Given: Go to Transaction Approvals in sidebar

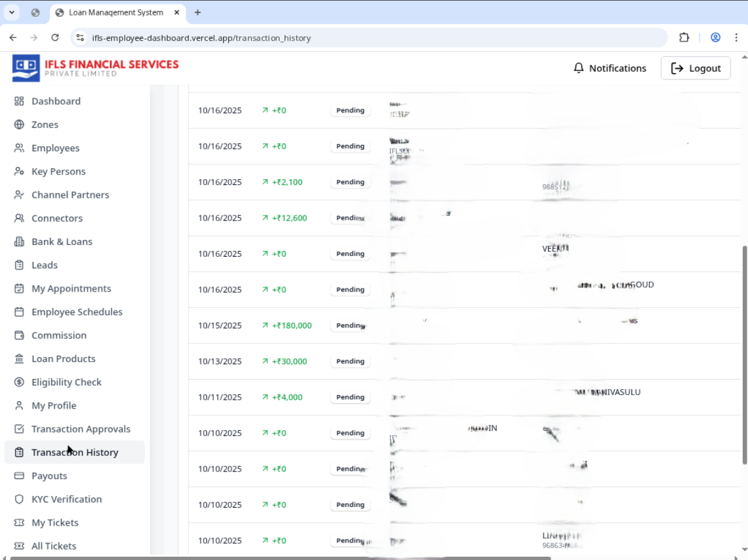Looking at the screenshot, I should point(81,429).
